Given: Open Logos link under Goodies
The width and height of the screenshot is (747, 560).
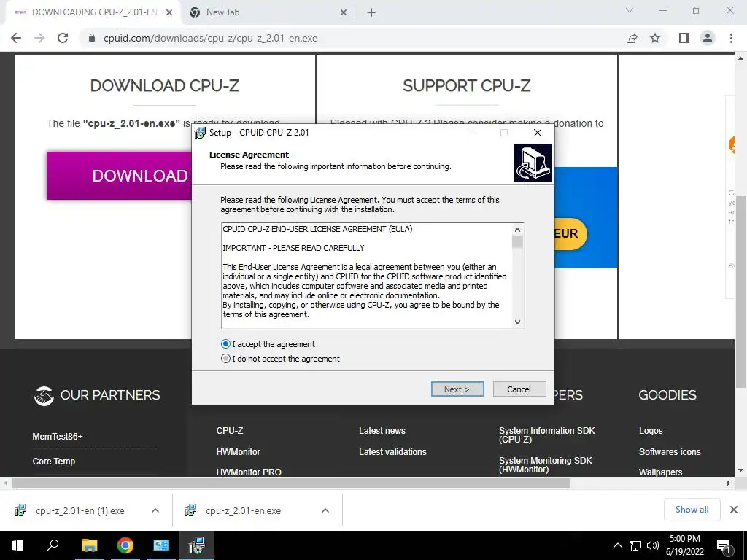Looking at the screenshot, I should [x=651, y=430].
